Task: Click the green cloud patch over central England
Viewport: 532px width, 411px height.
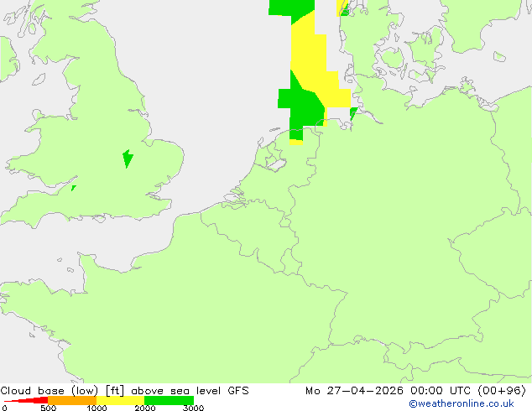Action: (128, 159)
